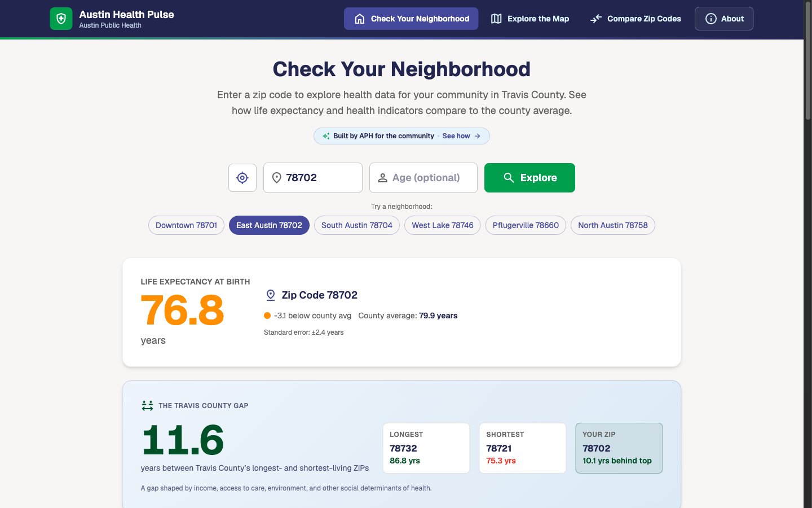Choose the South Austin 78704 chip

pos(357,225)
